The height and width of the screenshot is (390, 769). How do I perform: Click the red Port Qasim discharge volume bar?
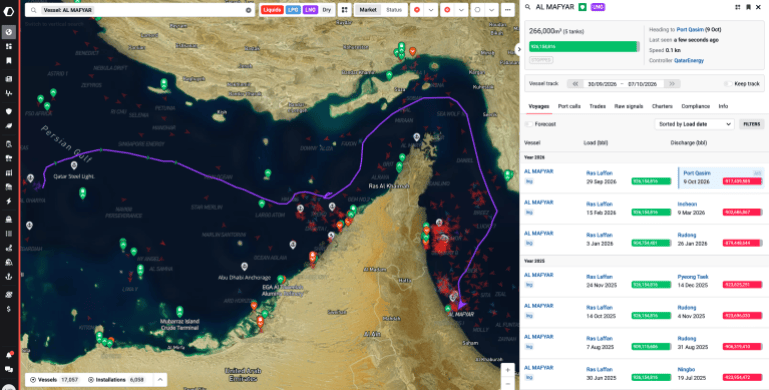pyautogui.click(x=743, y=182)
